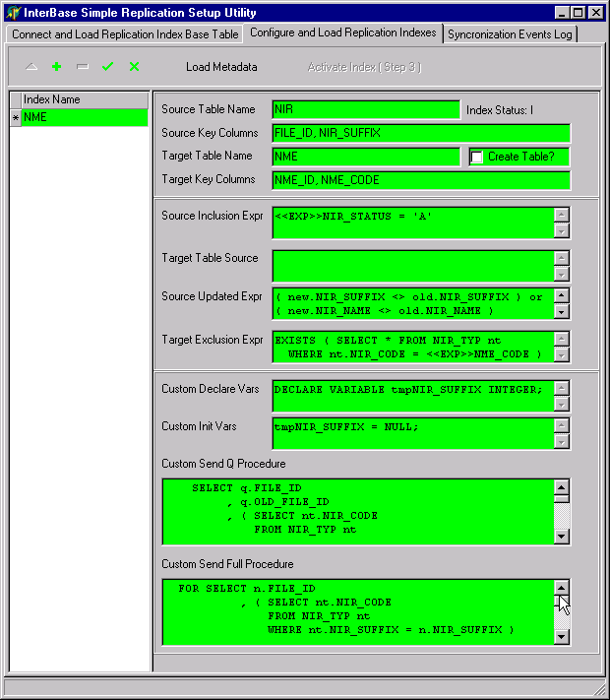Click the InterBase app icon in title bar

(x=13, y=13)
